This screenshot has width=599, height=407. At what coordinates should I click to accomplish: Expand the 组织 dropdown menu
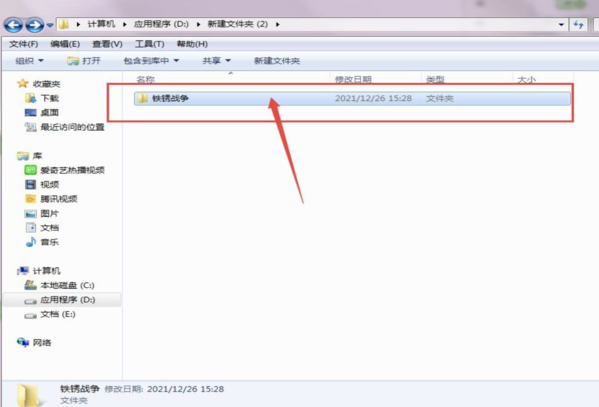tap(29, 61)
